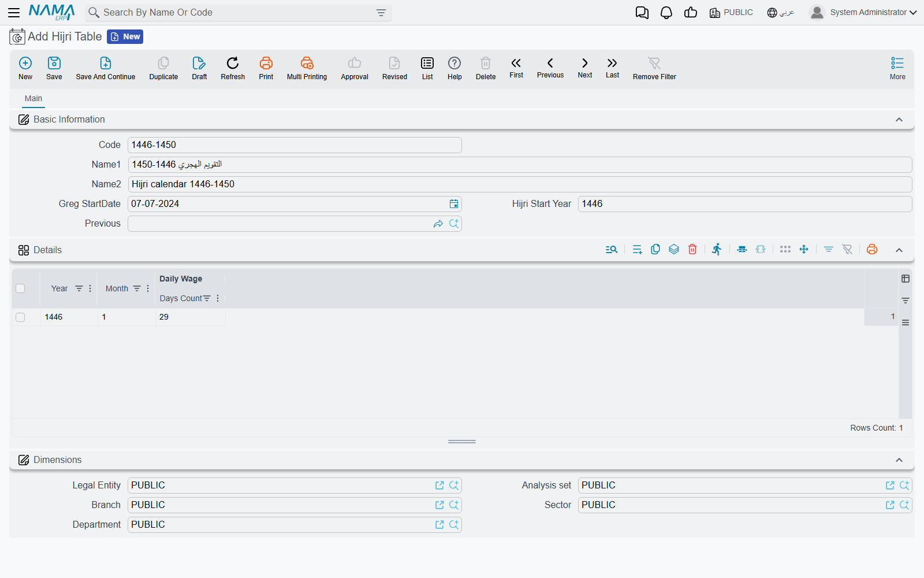
Task: Open the List view
Action: coord(427,68)
